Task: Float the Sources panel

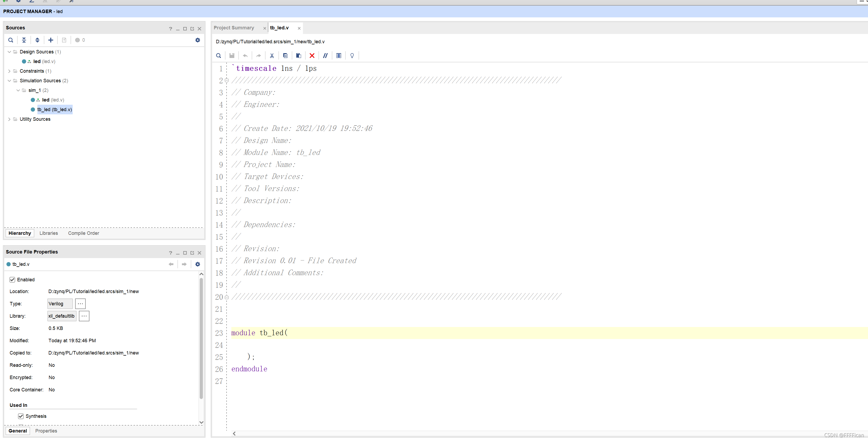Action: 192,29
